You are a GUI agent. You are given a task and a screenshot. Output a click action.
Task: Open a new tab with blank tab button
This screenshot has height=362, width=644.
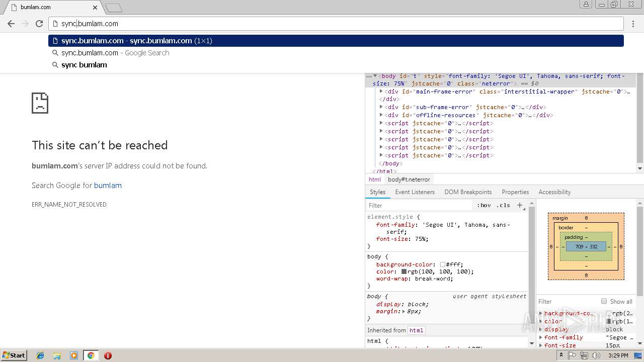coord(114,8)
